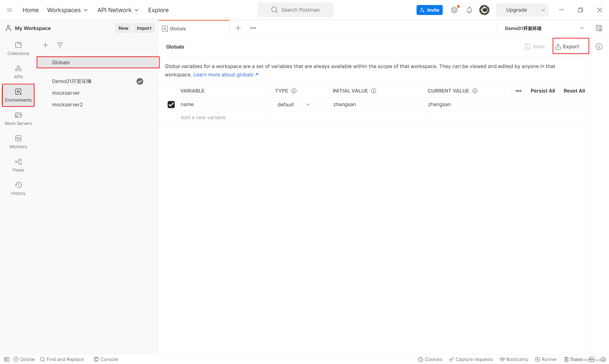Expand the variable type default dropdown
609x364 pixels.
click(x=308, y=104)
